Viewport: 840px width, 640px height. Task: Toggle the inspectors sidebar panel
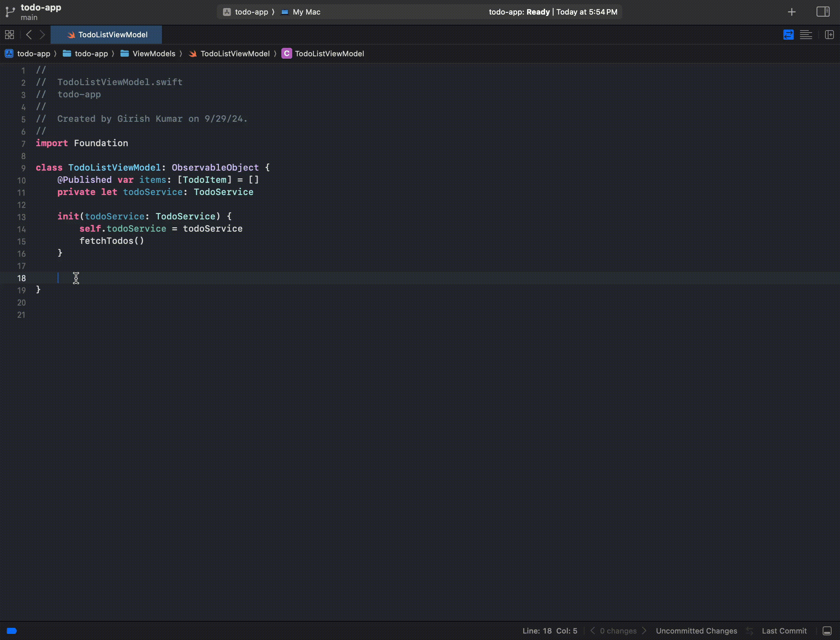[822, 12]
